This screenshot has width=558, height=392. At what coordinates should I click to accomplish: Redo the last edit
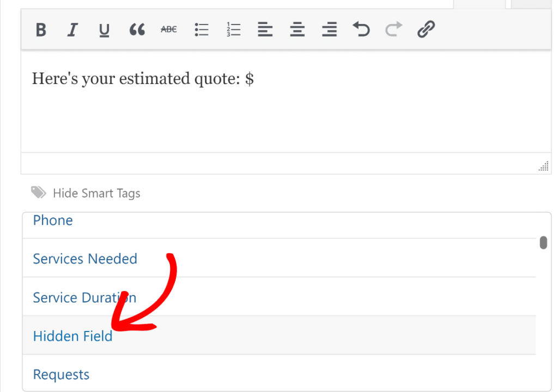(x=393, y=29)
